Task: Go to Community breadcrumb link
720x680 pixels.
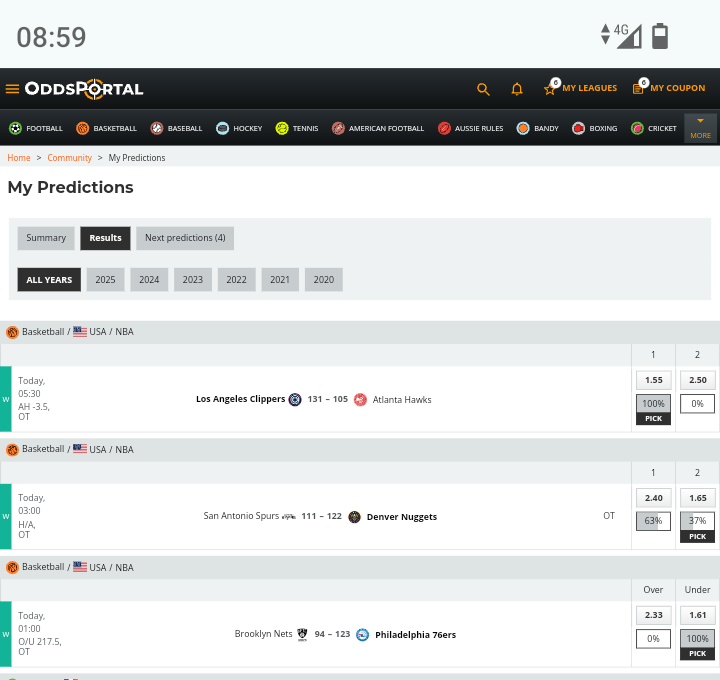Action: pos(69,158)
